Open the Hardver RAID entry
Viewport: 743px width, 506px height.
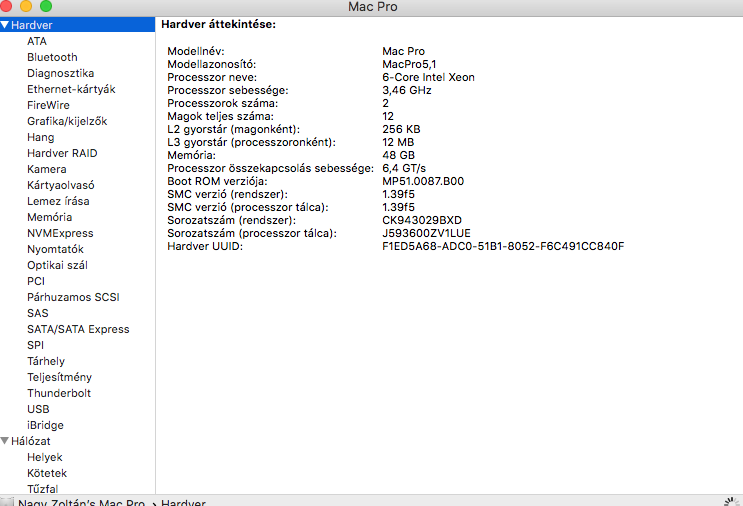[62, 153]
